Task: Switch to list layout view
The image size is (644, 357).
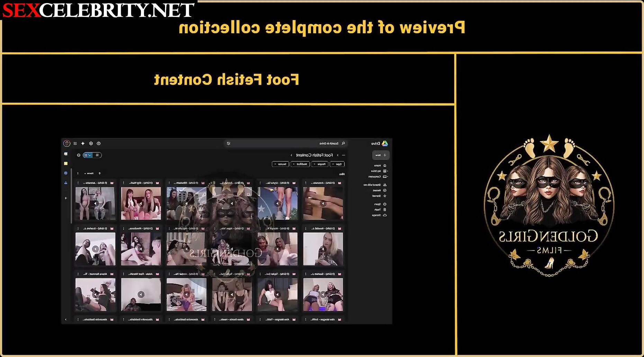Action: coord(97,155)
